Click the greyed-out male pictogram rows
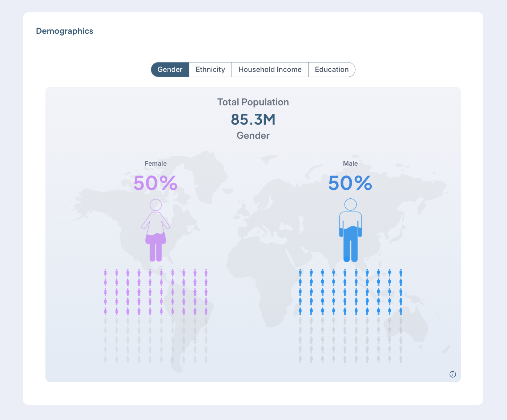Image resolution: width=507 pixels, height=420 pixels. coord(350,340)
